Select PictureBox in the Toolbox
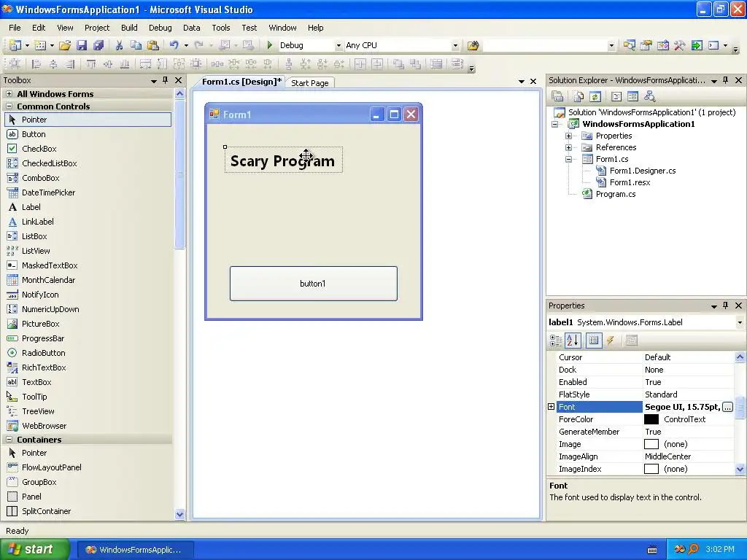Viewport: 747px width, 560px height. [x=41, y=324]
